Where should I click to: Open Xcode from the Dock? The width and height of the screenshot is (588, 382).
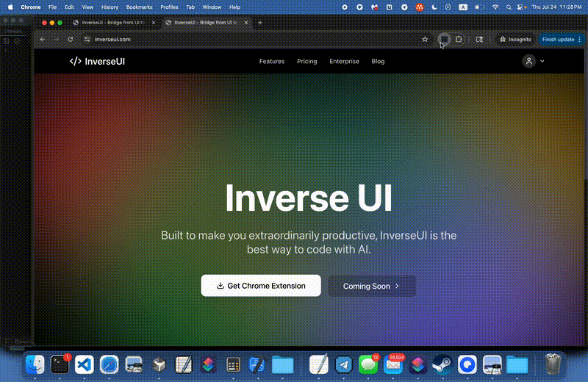257,364
